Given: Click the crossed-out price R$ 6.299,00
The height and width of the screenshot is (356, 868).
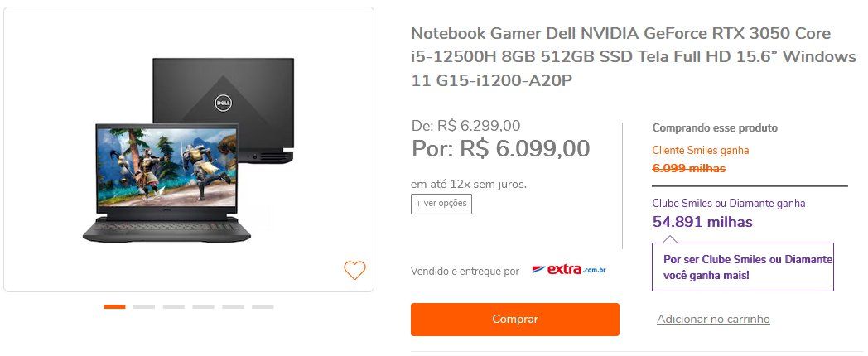Looking at the screenshot, I should click(479, 126).
